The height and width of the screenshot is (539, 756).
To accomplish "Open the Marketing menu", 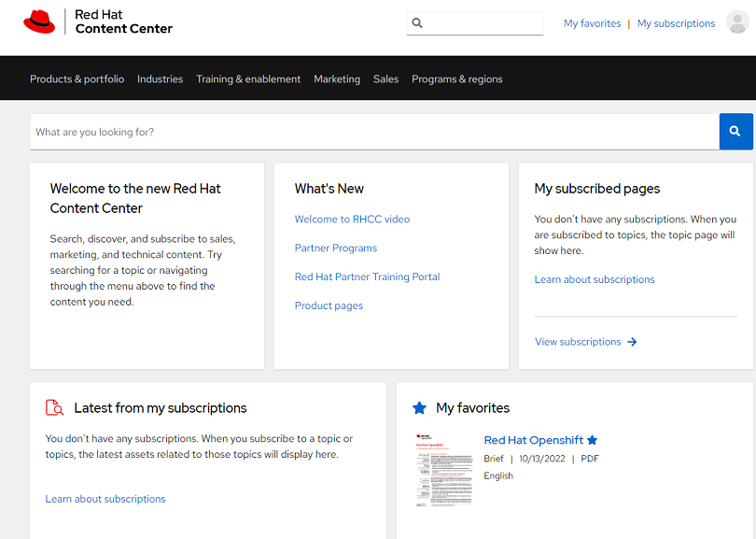I will 337,79.
